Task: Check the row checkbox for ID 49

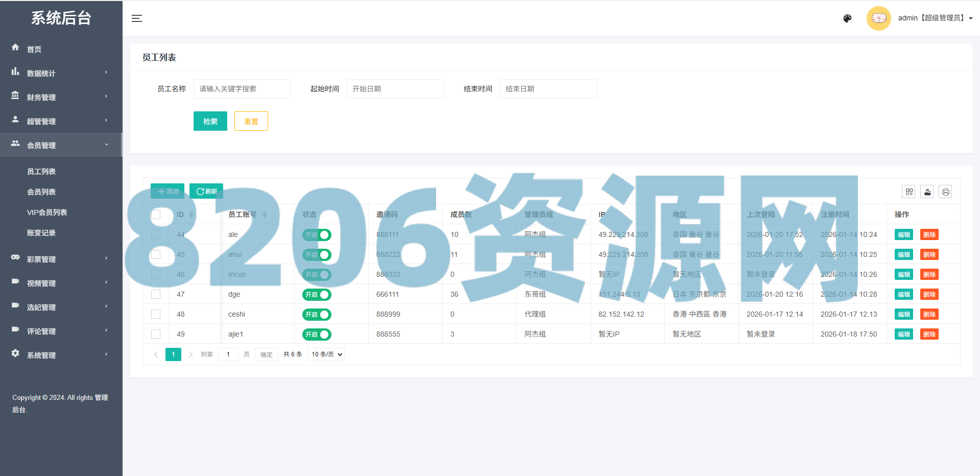Action: pos(156,334)
